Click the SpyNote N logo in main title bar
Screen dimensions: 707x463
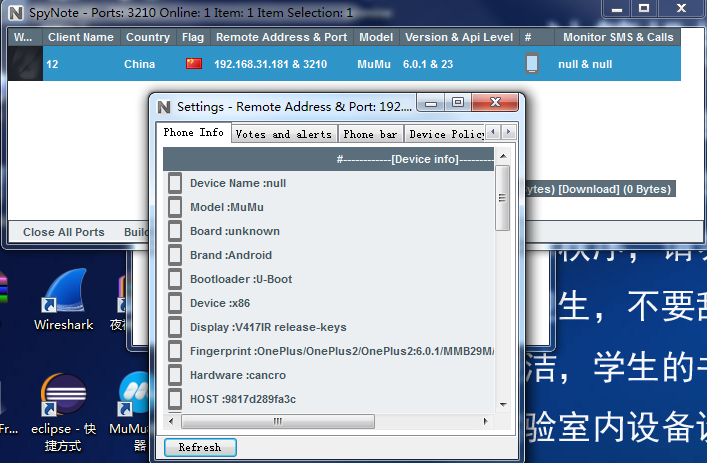(x=16, y=13)
